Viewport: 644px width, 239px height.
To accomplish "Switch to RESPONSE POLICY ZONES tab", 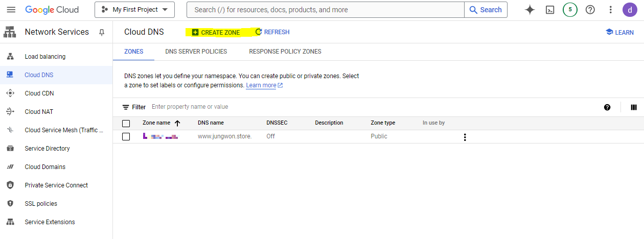I will [285, 52].
